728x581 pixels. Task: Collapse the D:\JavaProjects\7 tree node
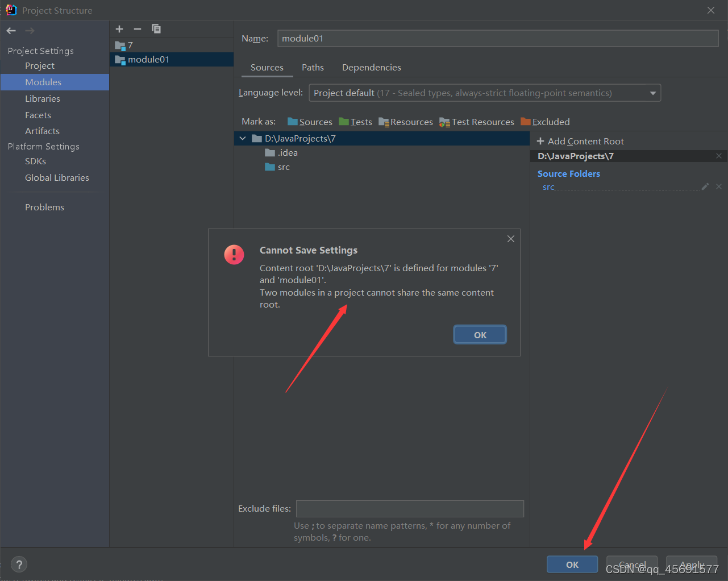click(243, 138)
